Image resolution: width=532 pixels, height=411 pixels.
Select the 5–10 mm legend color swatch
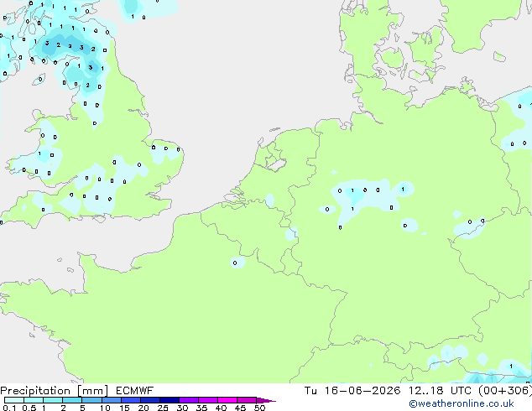(x=91, y=400)
